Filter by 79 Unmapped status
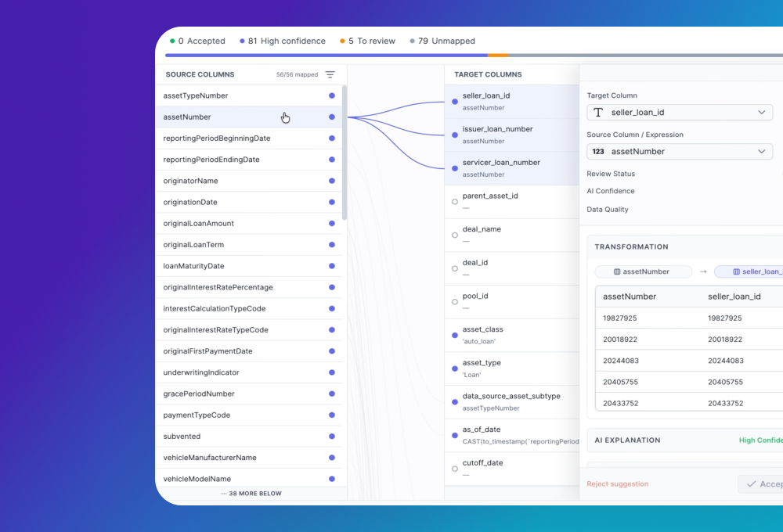 pos(442,41)
